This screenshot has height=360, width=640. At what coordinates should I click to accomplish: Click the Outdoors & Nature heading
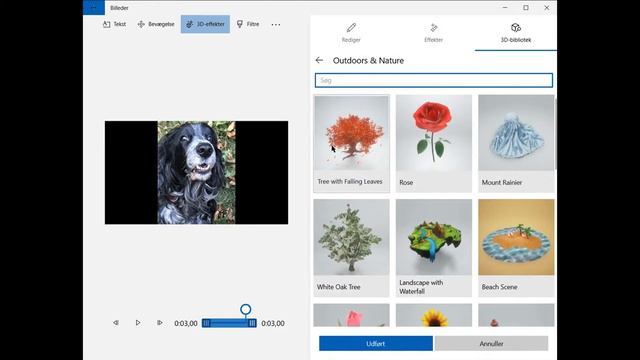(x=368, y=60)
